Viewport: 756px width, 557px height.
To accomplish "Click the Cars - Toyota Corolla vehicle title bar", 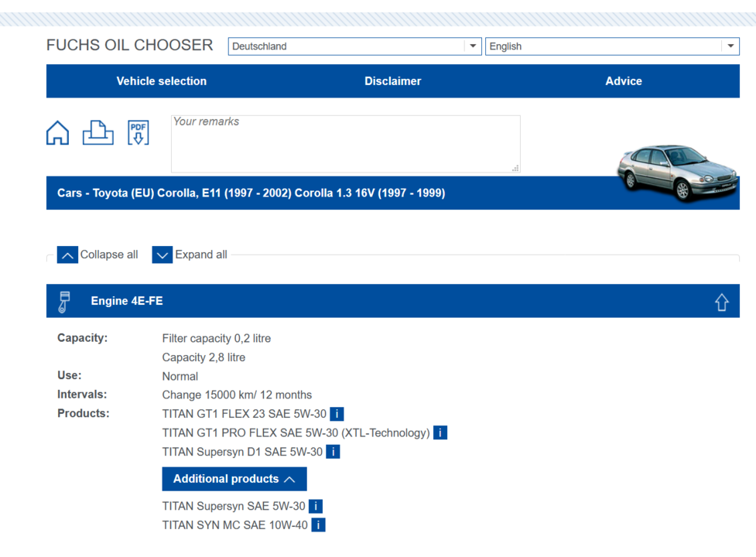I will coord(393,193).
